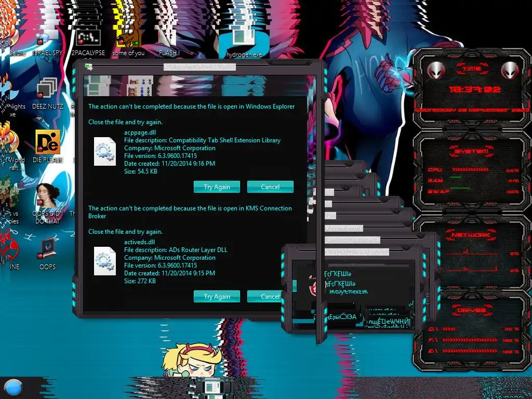Click the RAM usage bar in System widget
Screen dimensions: 532x399
tap(456, 177)
